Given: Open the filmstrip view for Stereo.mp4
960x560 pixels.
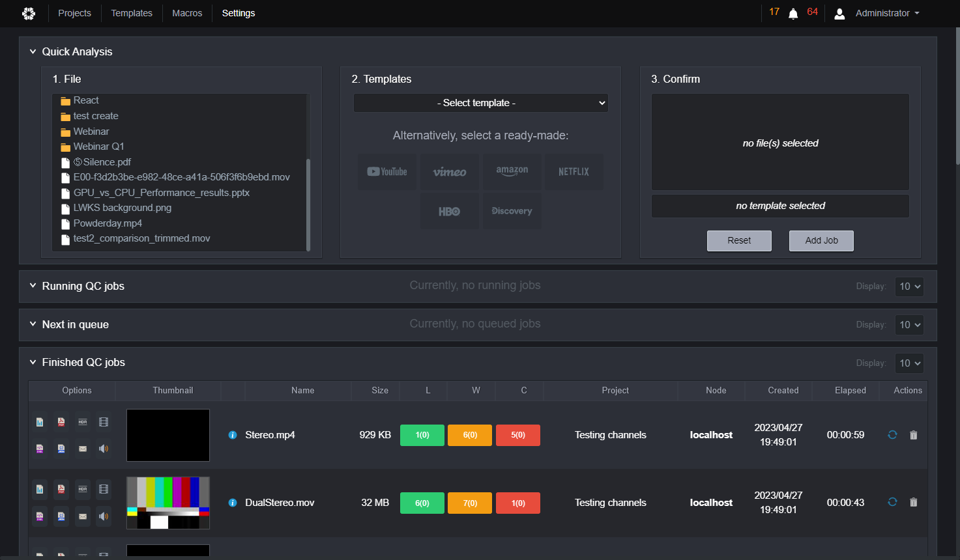Looking at the screenshot, I should pos(104,422).
